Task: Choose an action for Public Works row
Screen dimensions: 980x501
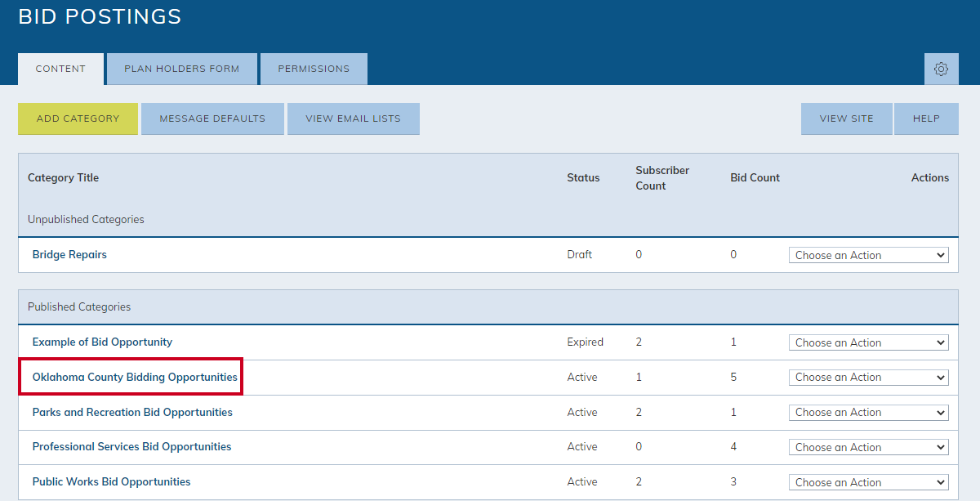Action: pos(869,482)
